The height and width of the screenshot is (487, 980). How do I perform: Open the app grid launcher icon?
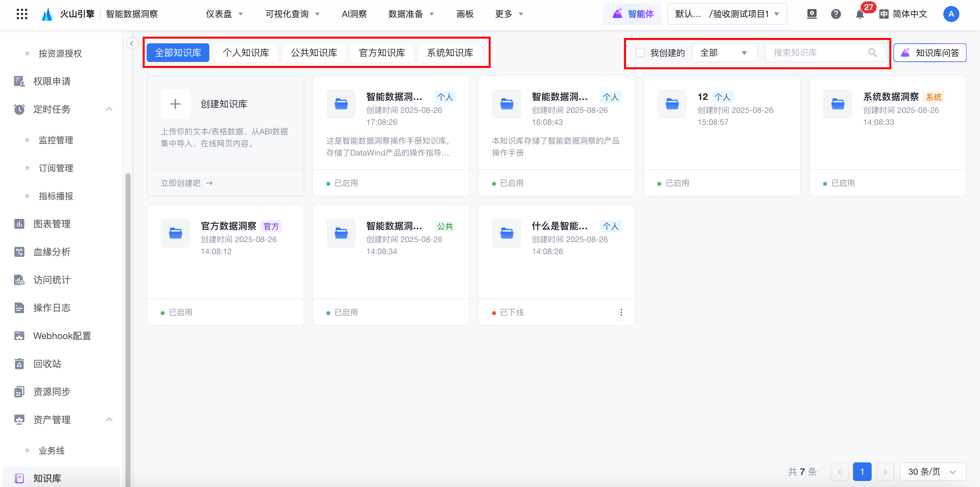coord(22,14)
